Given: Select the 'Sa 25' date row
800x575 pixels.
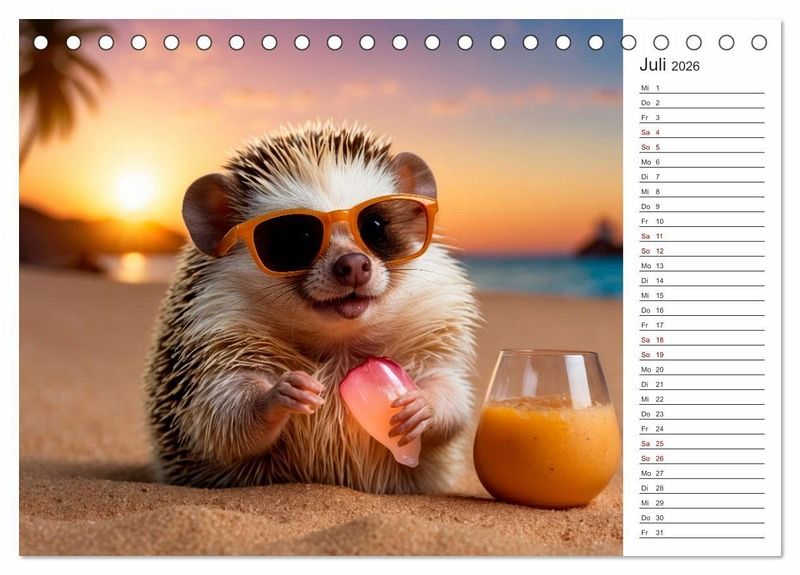Looking at the screenshot, I should tap(702, 443).
